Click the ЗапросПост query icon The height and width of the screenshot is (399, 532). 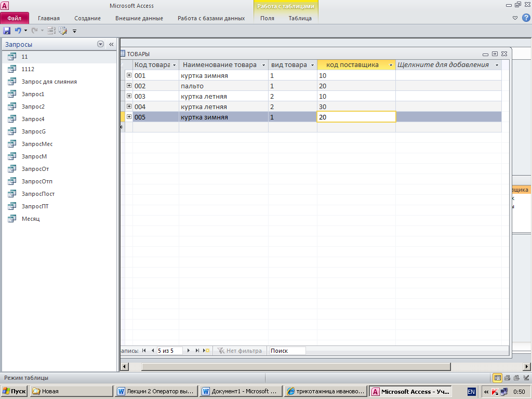[12, 194]
